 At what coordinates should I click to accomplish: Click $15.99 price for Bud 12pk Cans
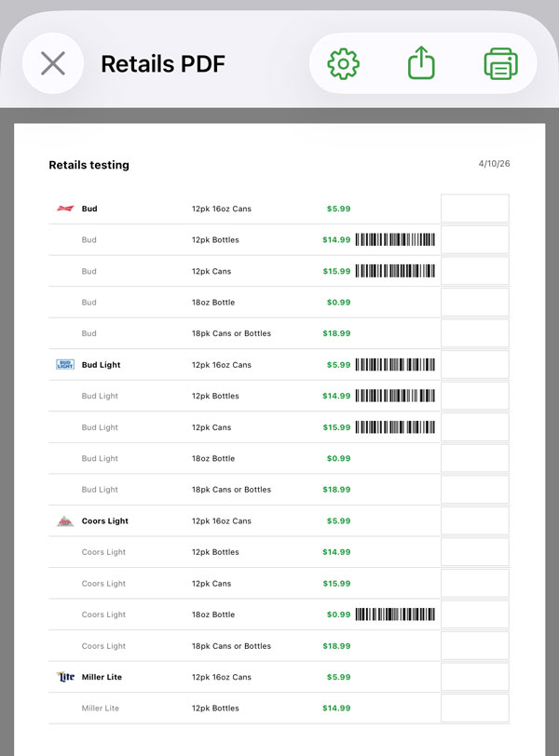click(x=336, y=271)
